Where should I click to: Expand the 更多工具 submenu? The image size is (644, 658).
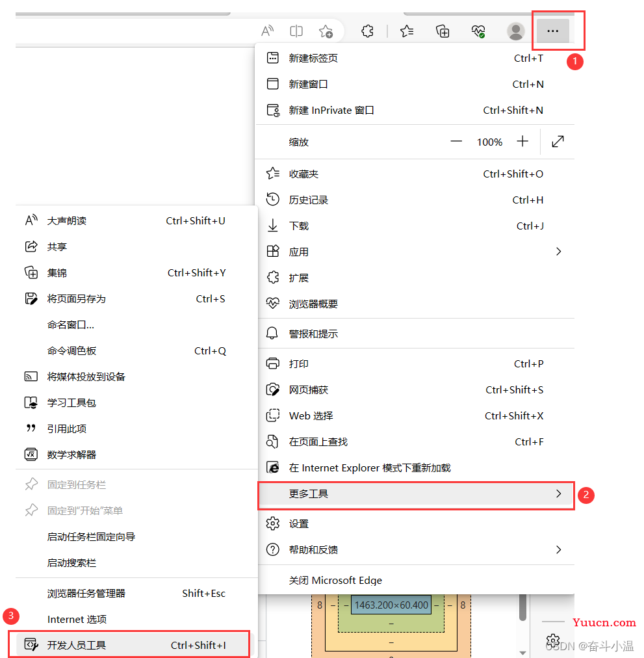click(x=415, y=494)
